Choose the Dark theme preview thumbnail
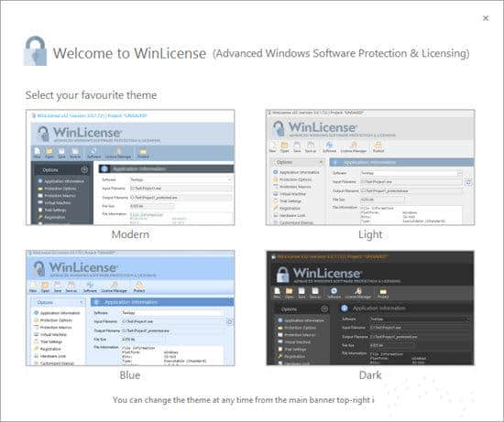Image resolution: width=504 pixels, height=422 pixels. coord(370,308)
